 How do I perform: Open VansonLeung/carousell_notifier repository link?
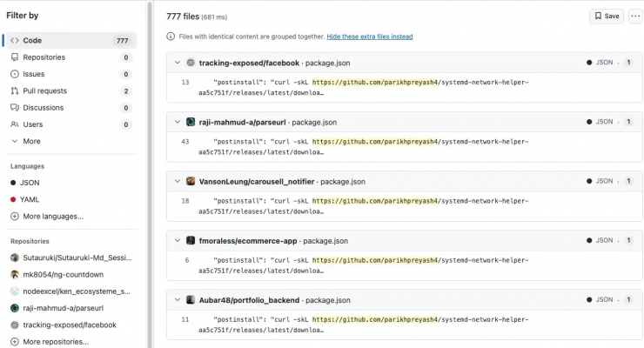tap(257, 181)
